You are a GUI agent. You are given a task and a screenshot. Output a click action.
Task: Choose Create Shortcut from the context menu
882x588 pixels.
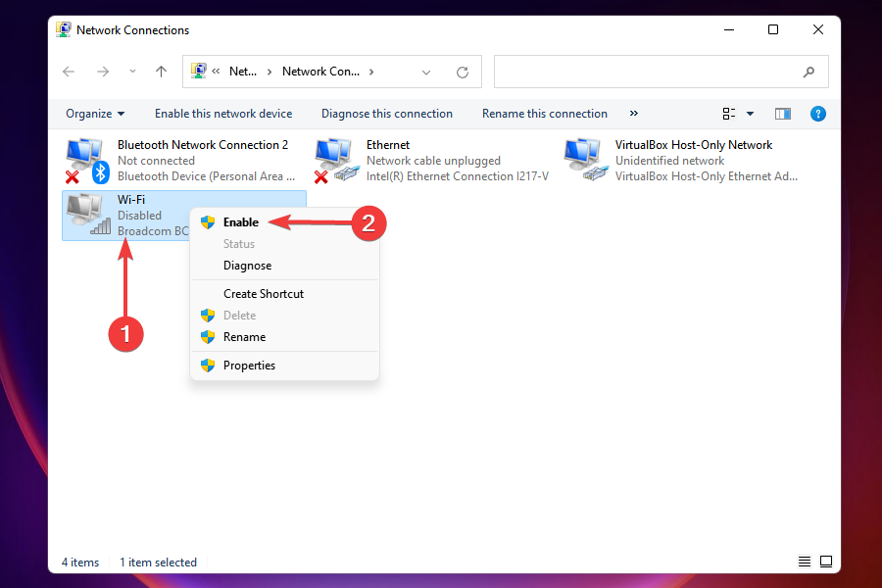(264, 293)
